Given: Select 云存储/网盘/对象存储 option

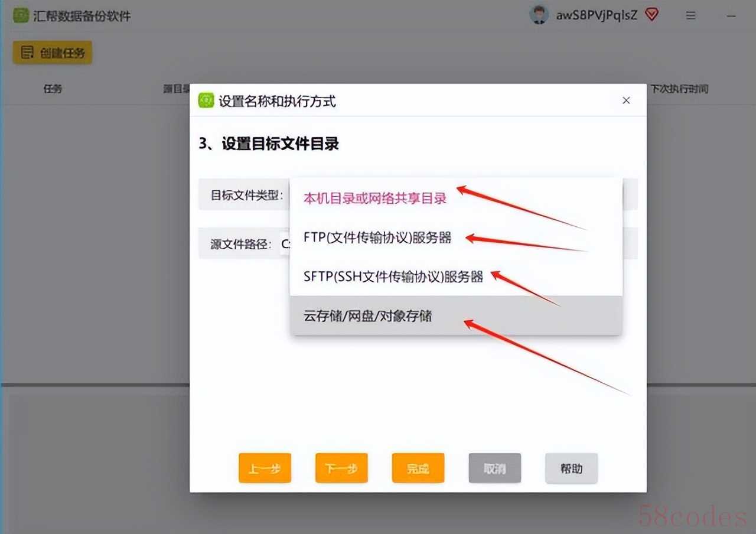Looking at the screenshot, I should (x=456, y=315).
